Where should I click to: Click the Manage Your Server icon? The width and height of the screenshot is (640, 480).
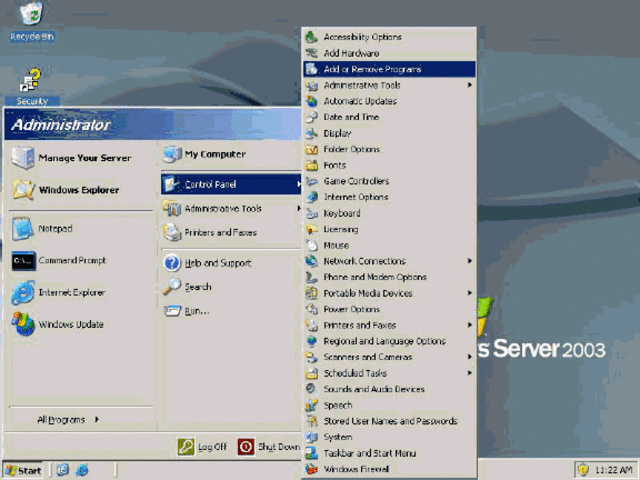[22, 158]
